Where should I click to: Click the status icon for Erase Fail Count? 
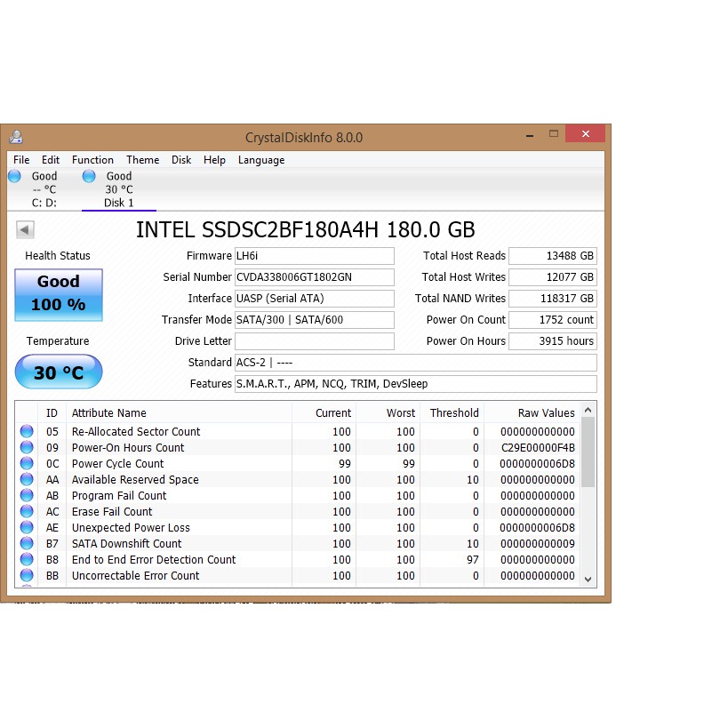click(x=27, y=511)
